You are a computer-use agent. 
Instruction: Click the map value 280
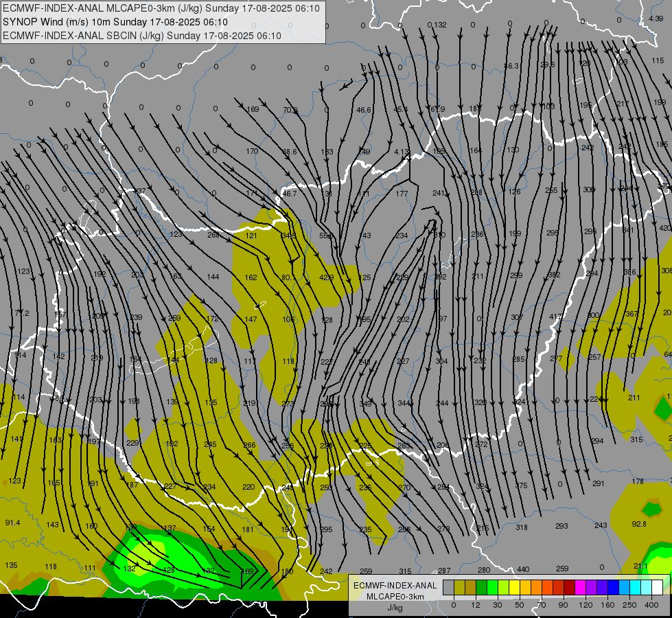484,569
